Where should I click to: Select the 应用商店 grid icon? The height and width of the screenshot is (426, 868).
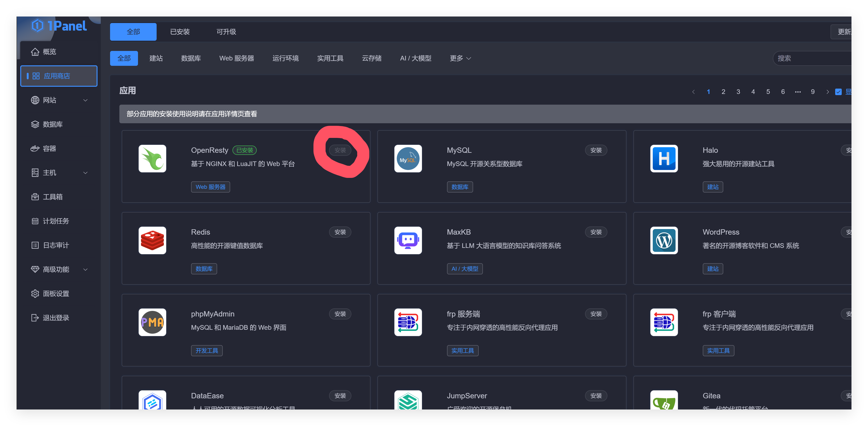(36, 76)
